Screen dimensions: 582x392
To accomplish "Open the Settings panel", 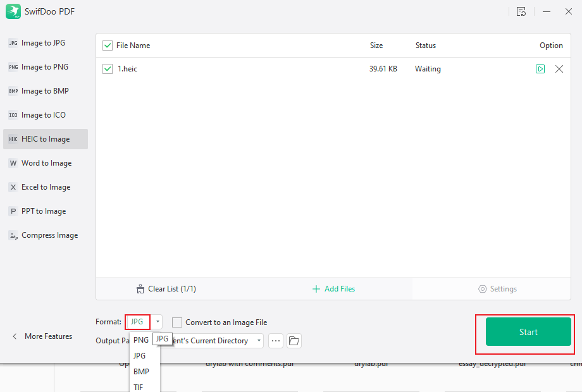I will point(498,288).
